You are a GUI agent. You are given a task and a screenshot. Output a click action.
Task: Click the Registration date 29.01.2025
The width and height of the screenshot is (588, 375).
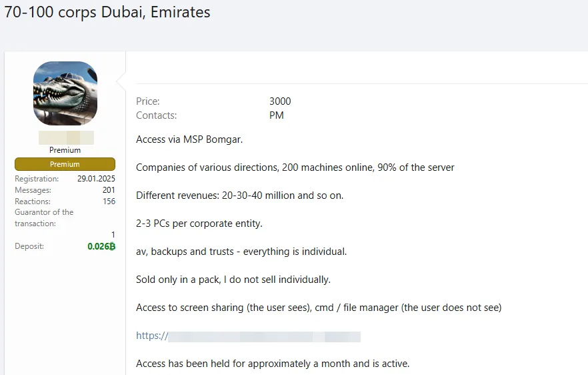(x=97, y=179)
